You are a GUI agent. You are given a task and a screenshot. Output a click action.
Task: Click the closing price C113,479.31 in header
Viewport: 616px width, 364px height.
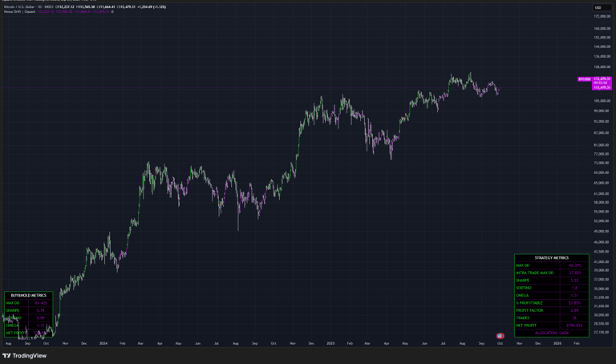coord(126,7)
